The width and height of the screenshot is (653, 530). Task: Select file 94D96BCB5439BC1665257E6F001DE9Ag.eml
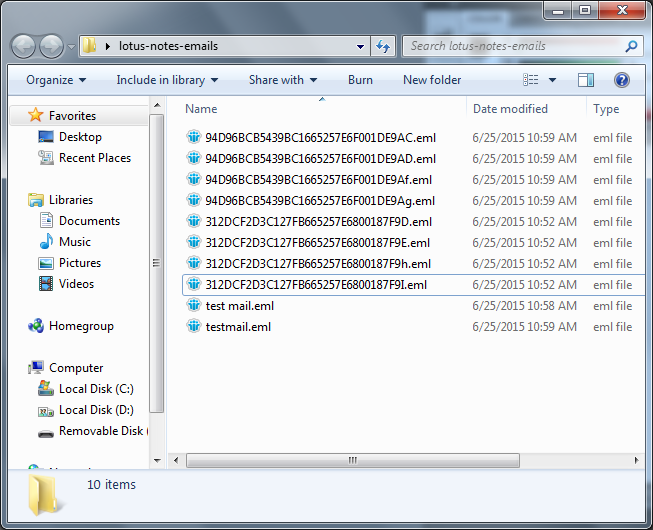tap(320, 201)
